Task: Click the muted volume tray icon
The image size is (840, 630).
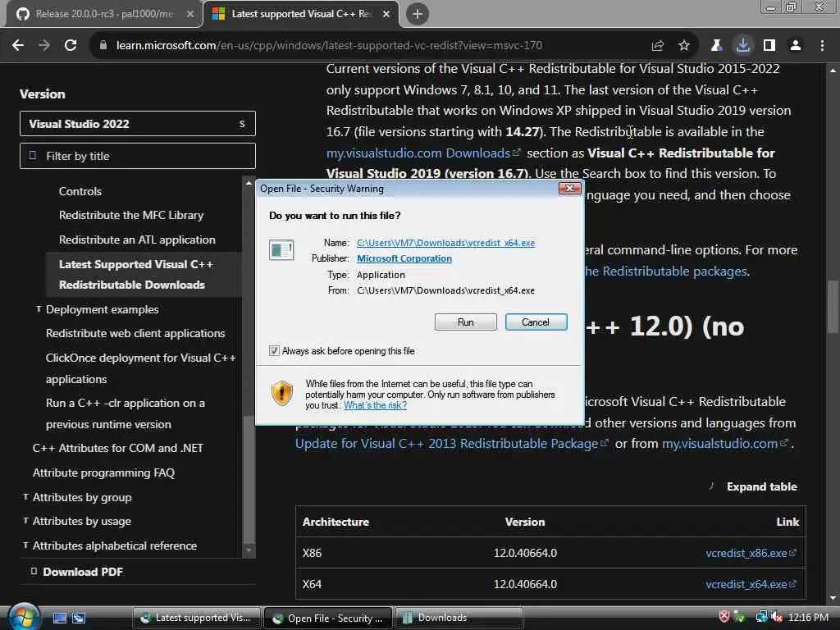Action: click(x=777, y=617)
